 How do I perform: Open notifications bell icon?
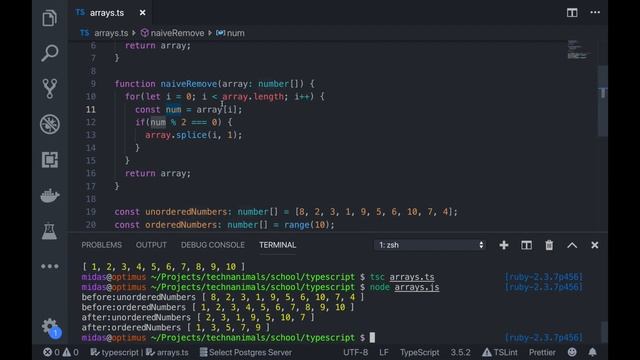pos(592,352)
